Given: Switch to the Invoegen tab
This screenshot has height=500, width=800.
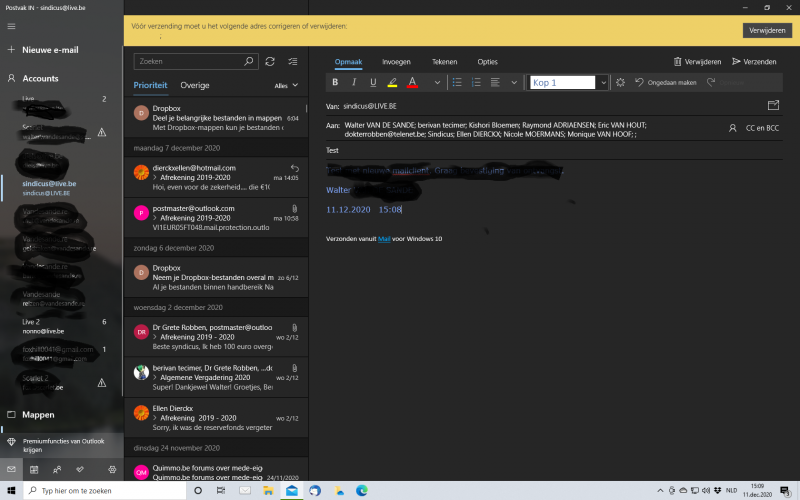Looking at the screenshot, I should [x=396, y=61].
